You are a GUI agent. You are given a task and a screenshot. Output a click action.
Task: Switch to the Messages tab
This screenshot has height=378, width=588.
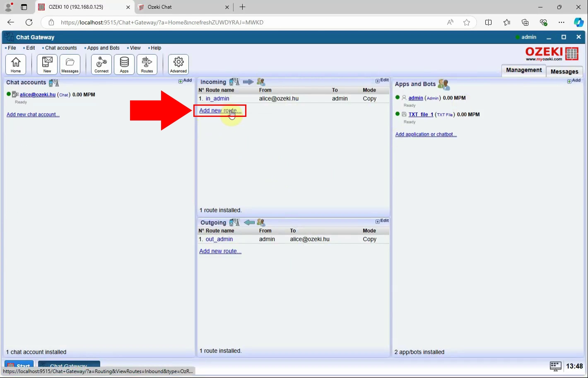click(564, 71)
